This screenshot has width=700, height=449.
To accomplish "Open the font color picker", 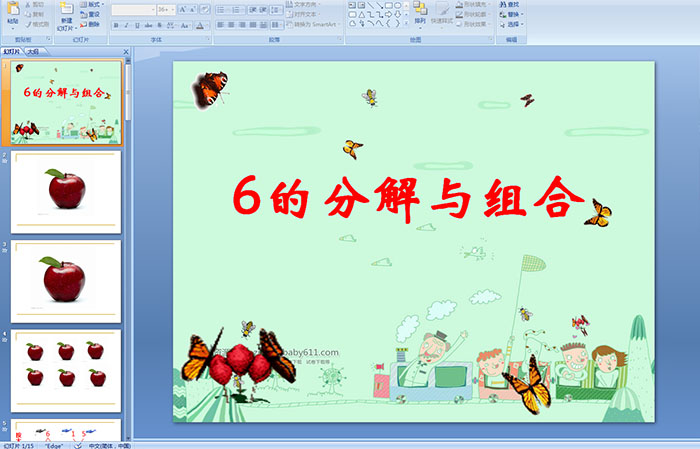I will pyautogui.click(x=200, y=25).
